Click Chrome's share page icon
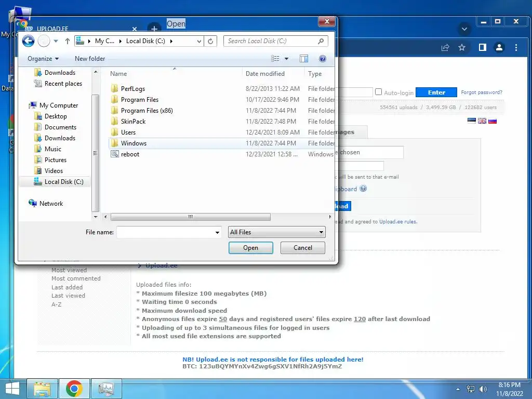The width and height of the screenshot is (532, 399). point(445,47)
